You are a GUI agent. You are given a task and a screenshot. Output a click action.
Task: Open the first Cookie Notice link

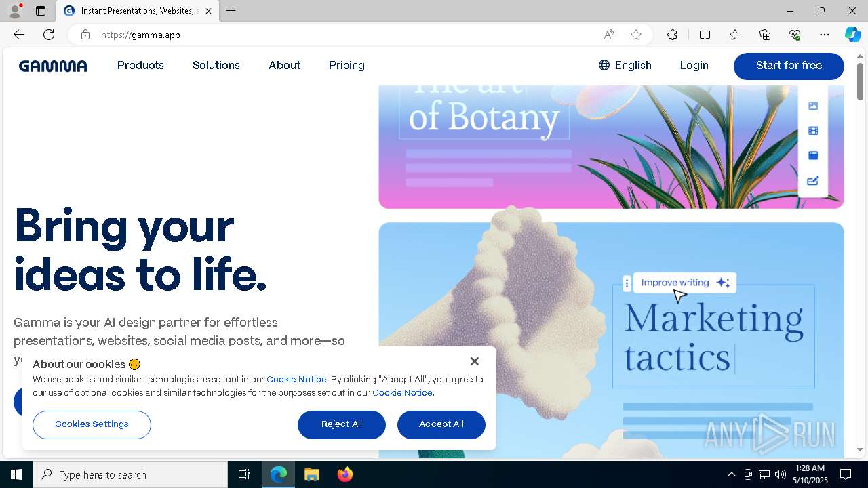296,380
